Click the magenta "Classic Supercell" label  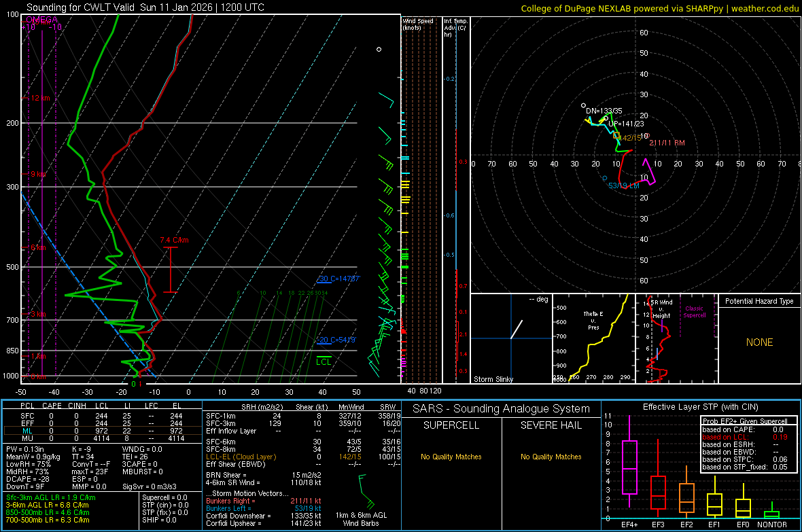pos(694,312)
